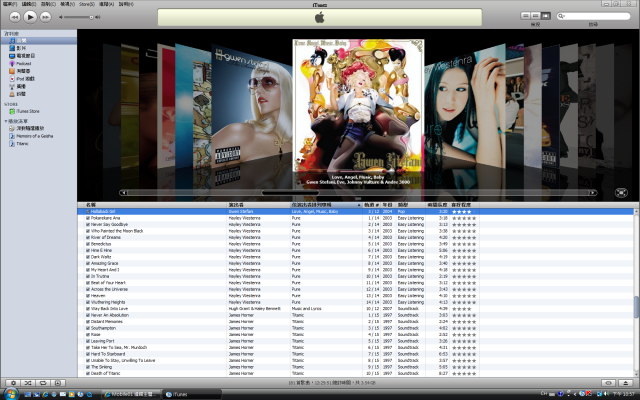
Task: Open iTunes Store in sidebar
Action: tap(39, 111)
